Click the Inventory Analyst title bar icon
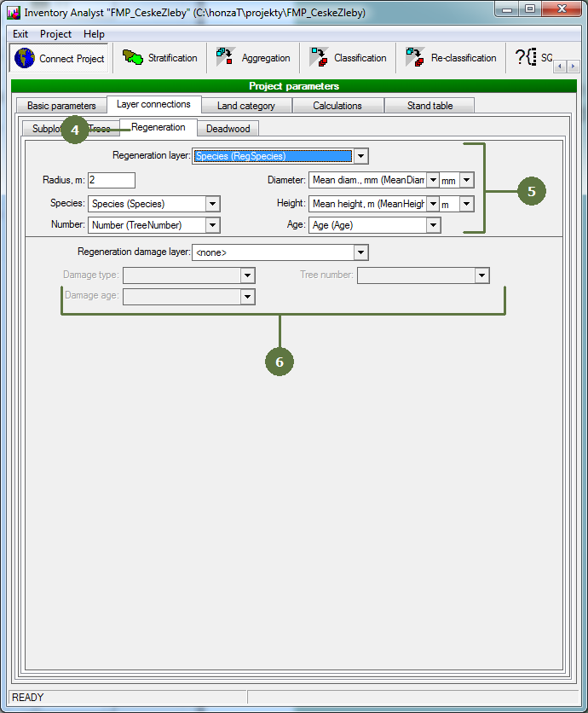The image size is (588, 713). tap(13, 13)
